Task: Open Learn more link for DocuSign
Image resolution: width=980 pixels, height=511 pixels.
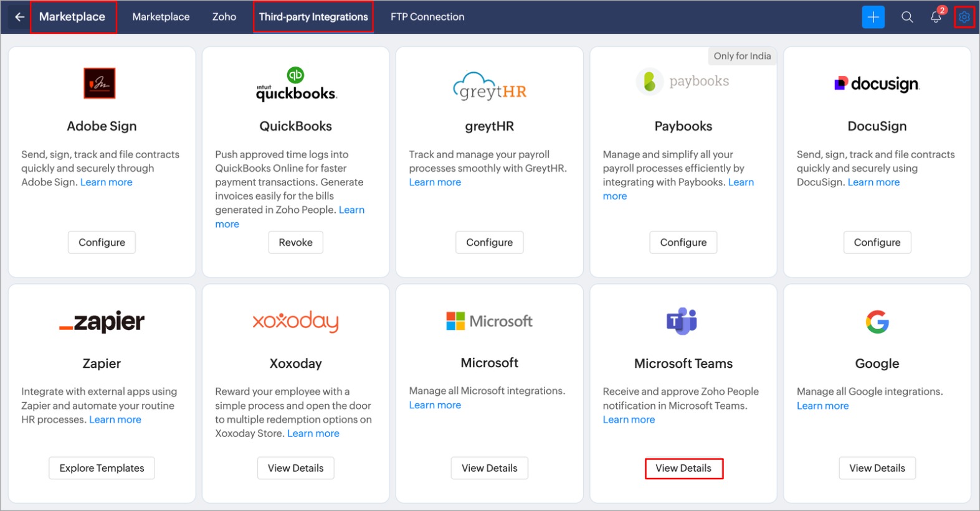Action: 873,182
